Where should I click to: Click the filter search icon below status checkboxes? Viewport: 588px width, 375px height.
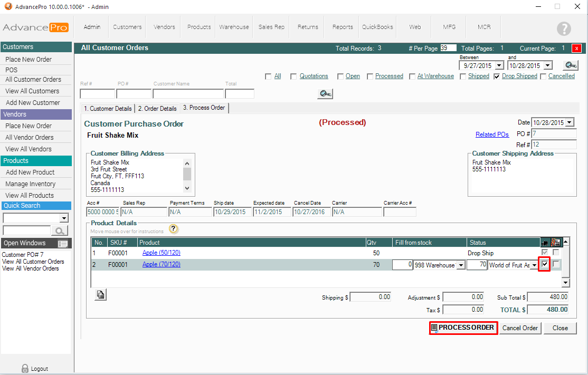[x=325, y=94]
